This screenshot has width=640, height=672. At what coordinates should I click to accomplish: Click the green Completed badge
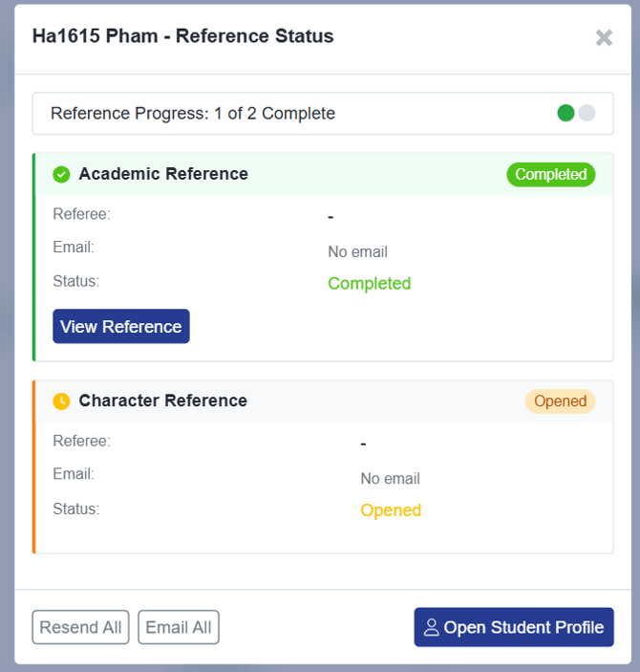click(551, 174)
